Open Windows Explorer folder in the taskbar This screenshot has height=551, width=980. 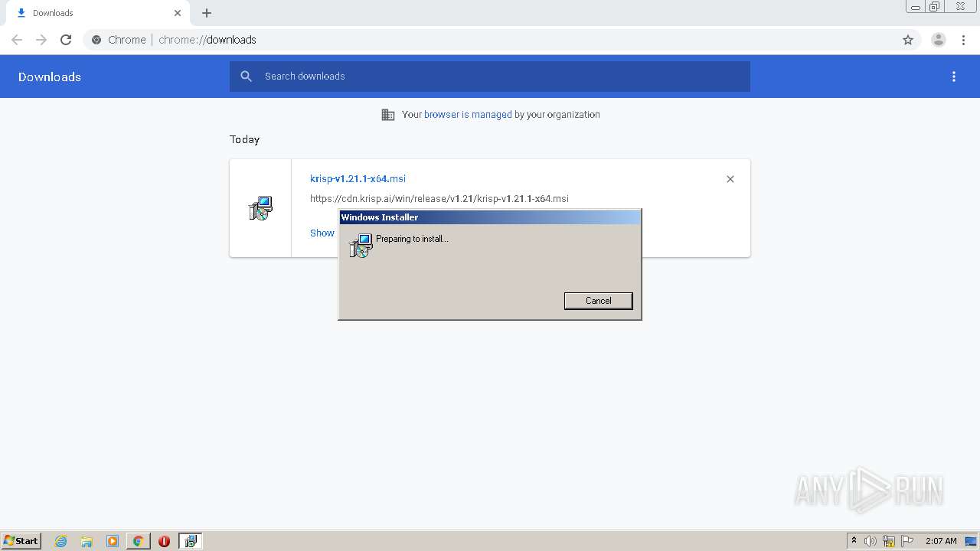tap(87, 541)
